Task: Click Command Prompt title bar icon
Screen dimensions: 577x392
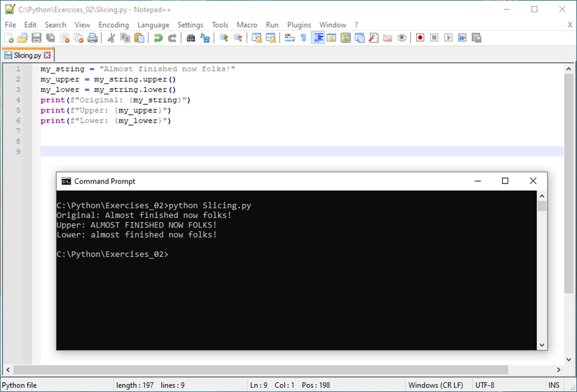Action: click(66, 182)
